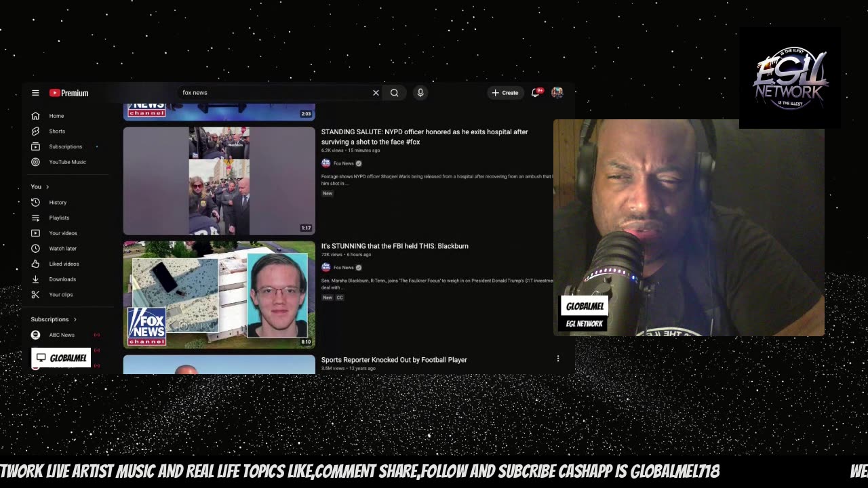Viewport: 868px width, 488px height.
Task: Open 'Sports Reporter Knocked Out by Football Player'
Action: point(394,360)
